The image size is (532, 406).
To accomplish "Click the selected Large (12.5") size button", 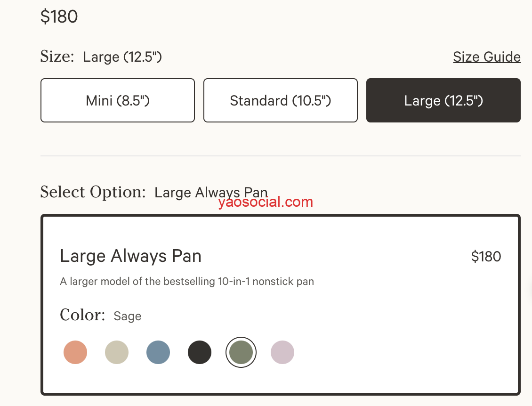I will [443, 100].
